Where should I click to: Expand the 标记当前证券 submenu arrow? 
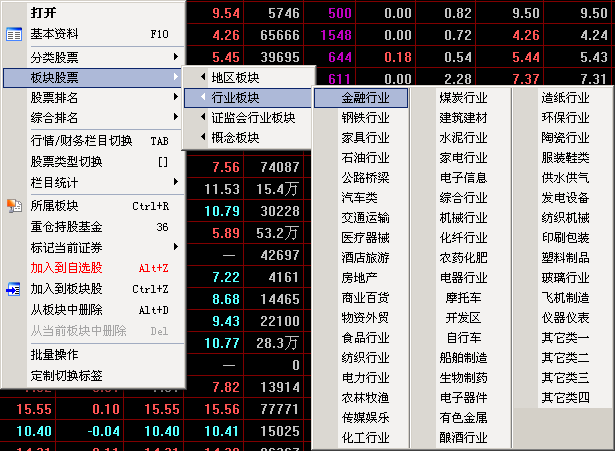(x=176, y=247)
